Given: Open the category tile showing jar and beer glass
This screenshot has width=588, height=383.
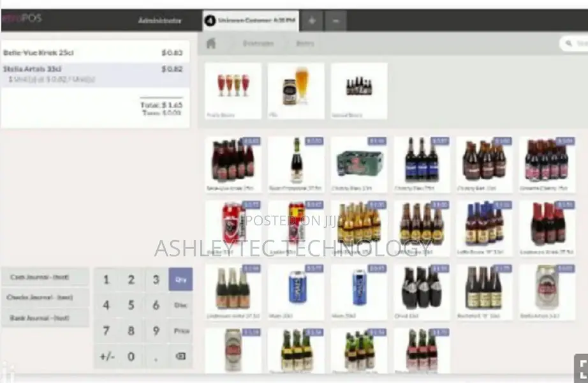Looking at the screenshot, I should click(x=296, y=91).
